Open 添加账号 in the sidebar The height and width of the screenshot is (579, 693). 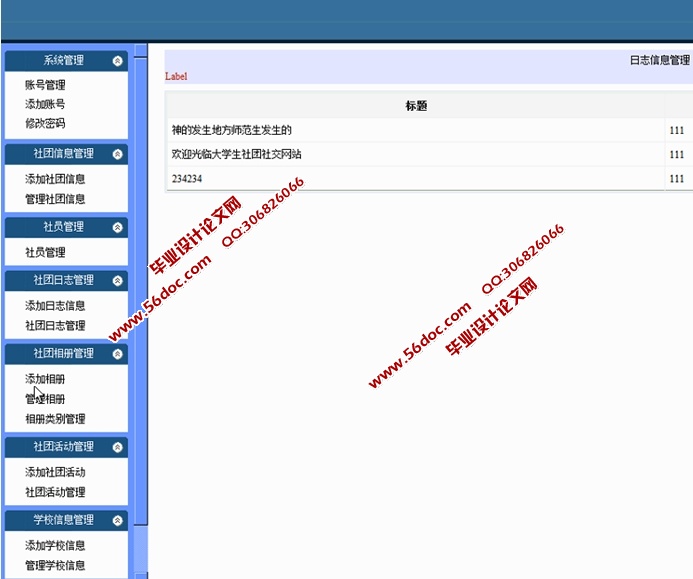pyautogui.click(x=45, y=104)
